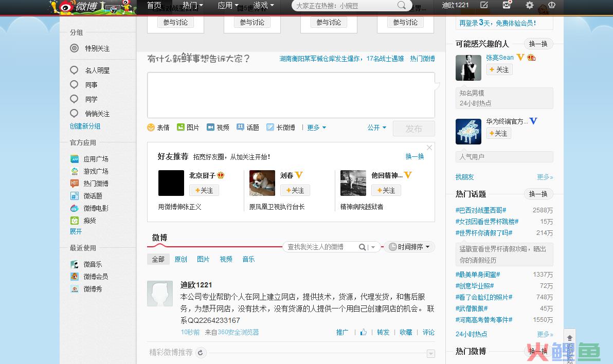Open the 应用 dropdown in the top nav

pos(228,6)
